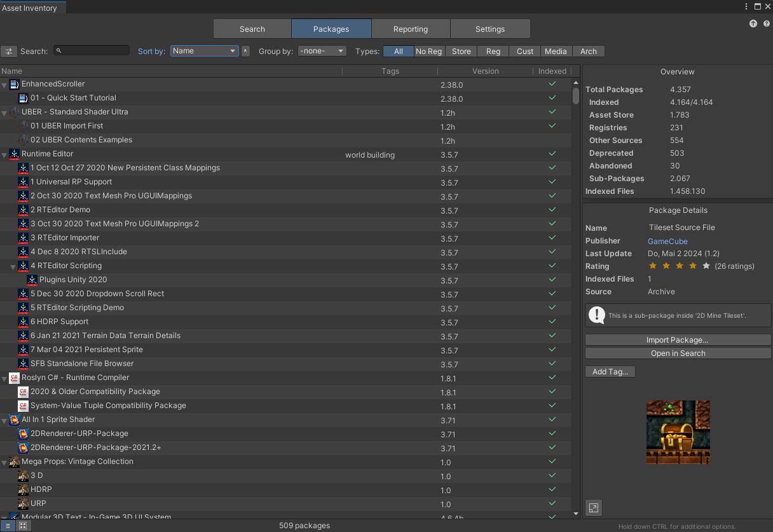Viewport: 773px width, 532px height.
Task: Open the help icon at top right
Action: coord(766,23)
